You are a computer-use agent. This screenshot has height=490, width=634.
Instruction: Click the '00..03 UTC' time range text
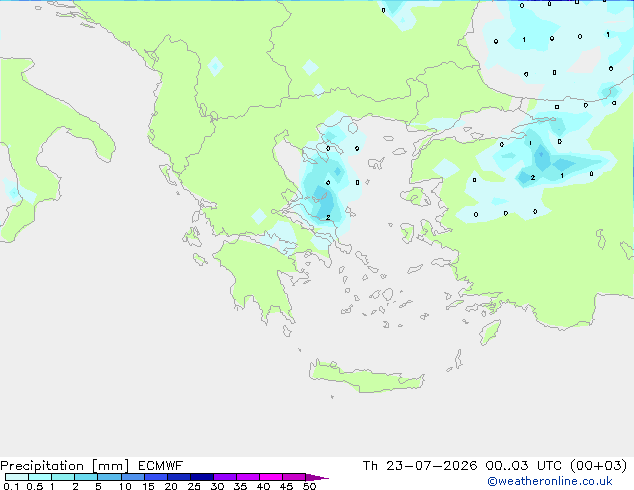point(524,466)
